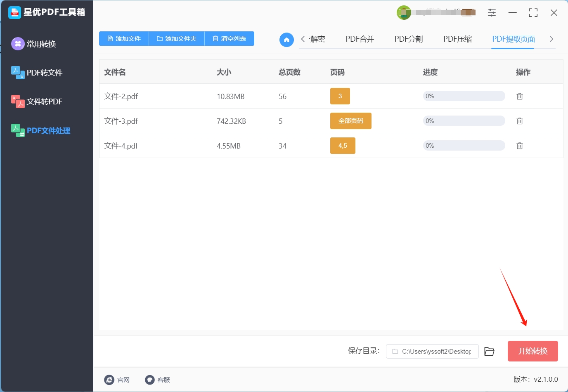Click the progress bar of 文件-2.pdf

point(464,96)
